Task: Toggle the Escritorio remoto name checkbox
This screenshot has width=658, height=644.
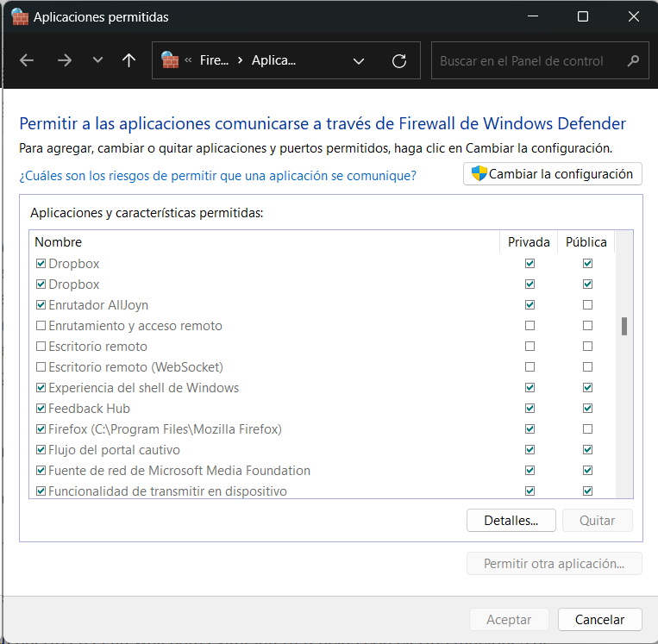Action: click(41, 347)
